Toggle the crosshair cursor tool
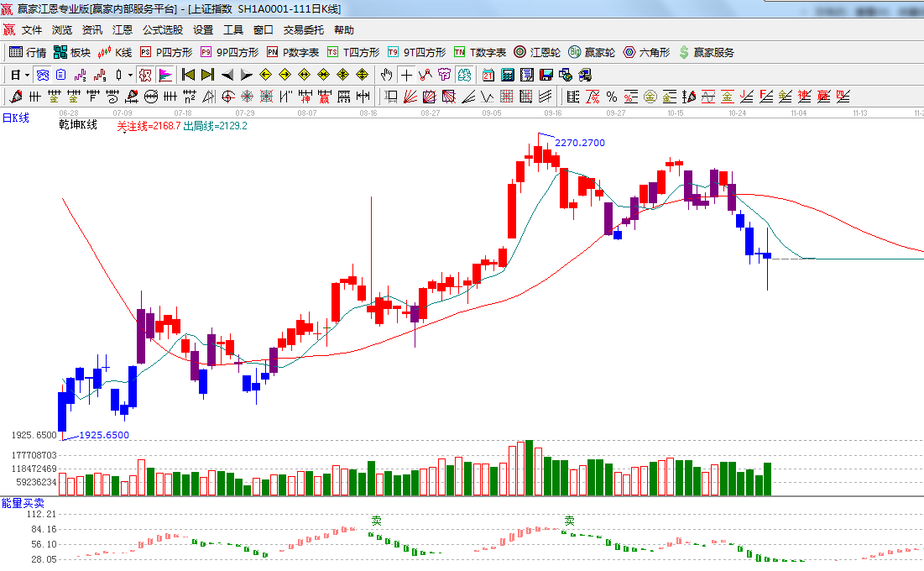Viewport: 924px width, 571px height. (x=405, y=75)
